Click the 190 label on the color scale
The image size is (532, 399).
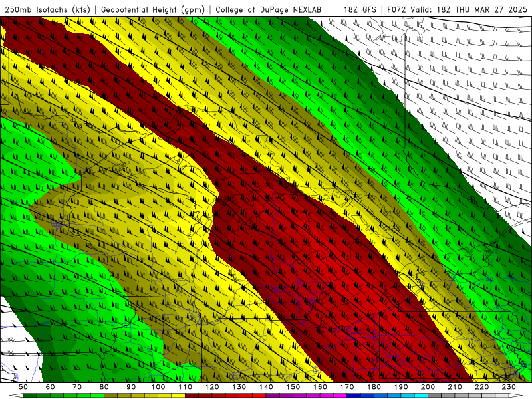(x=401, y=387)
